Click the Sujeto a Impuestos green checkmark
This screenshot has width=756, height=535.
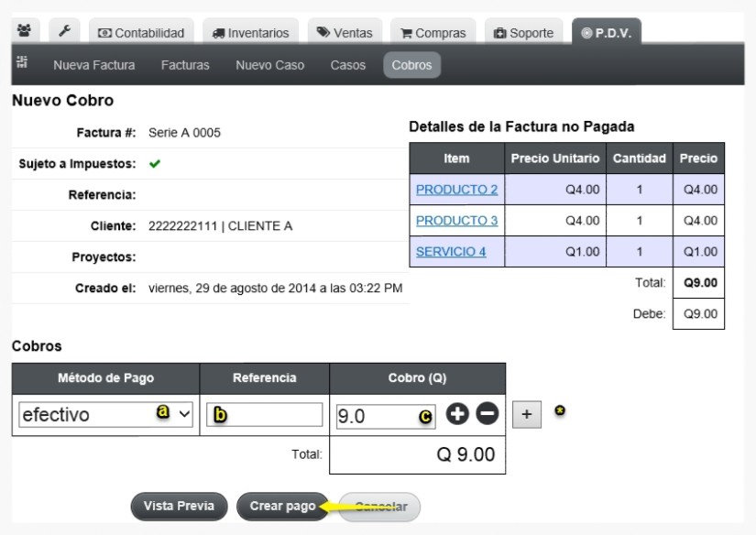pos(155,164)
